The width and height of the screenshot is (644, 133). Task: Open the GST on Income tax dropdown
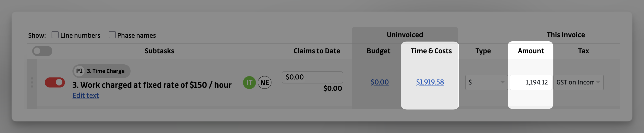point(578,82)
